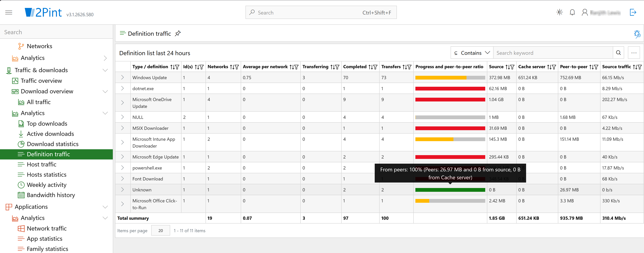Open App statistics page
Image resolution: width=644 pixels, height=253 pixels.
(x=44, y=239)
